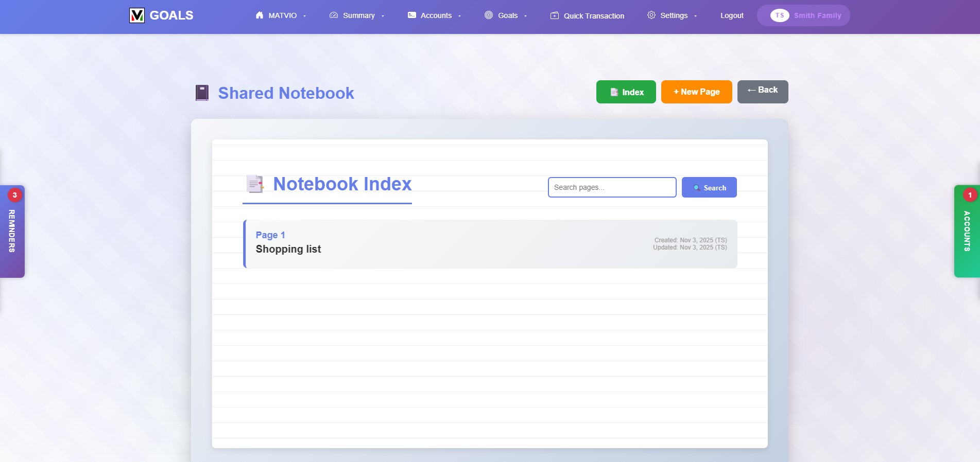980x462 pixels.
Task: Open the Goals menu
Action: coord(507,15)
